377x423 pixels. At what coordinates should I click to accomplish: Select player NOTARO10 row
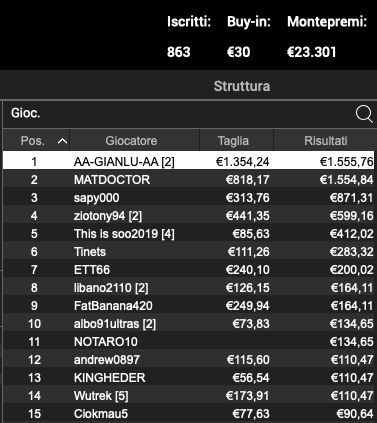190,342
